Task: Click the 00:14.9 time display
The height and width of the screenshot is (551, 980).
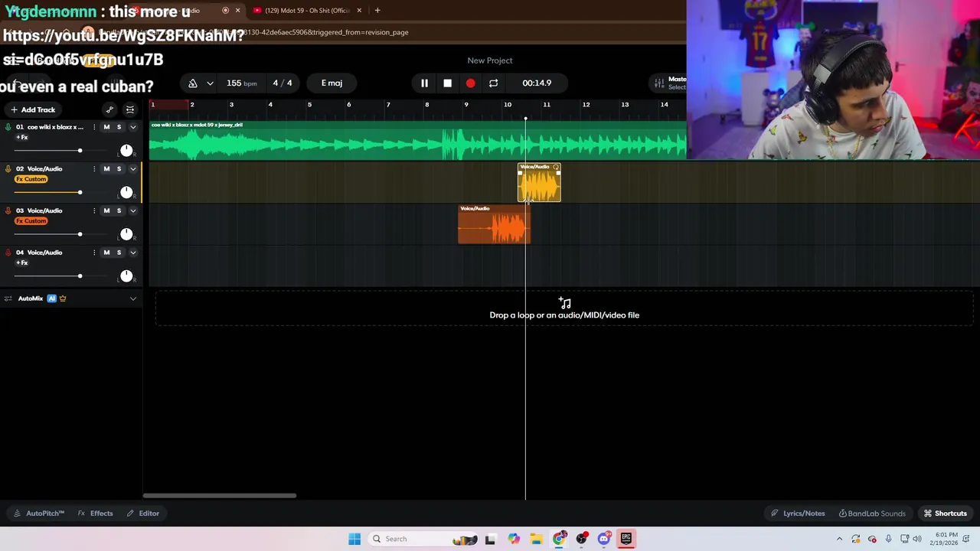Action: 537,83
